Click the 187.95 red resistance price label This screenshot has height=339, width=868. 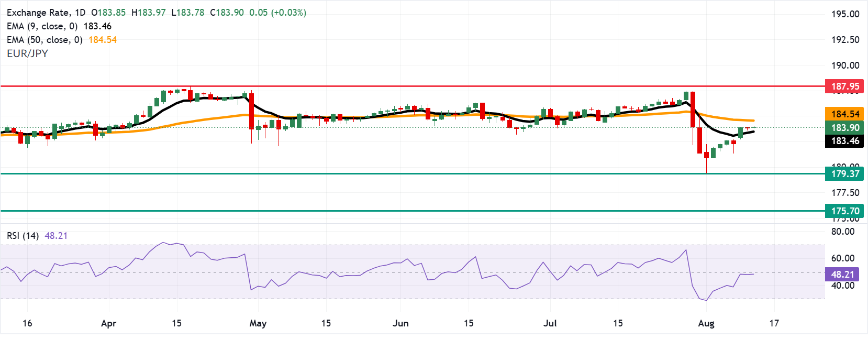coord(845,86)
